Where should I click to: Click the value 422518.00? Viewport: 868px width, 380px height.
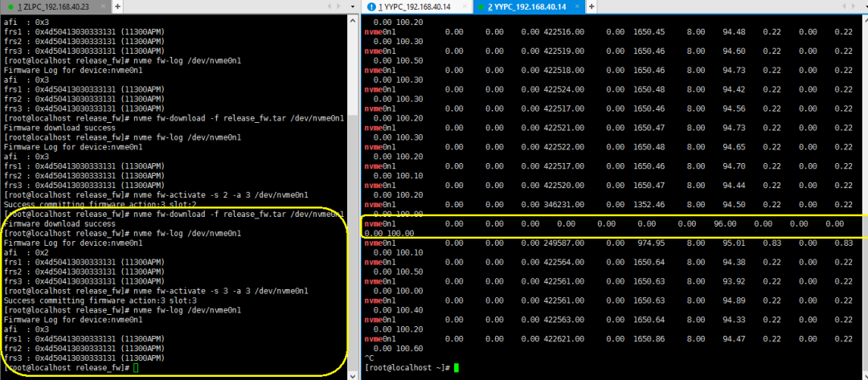pyautogui.click(x=563, y=70)
